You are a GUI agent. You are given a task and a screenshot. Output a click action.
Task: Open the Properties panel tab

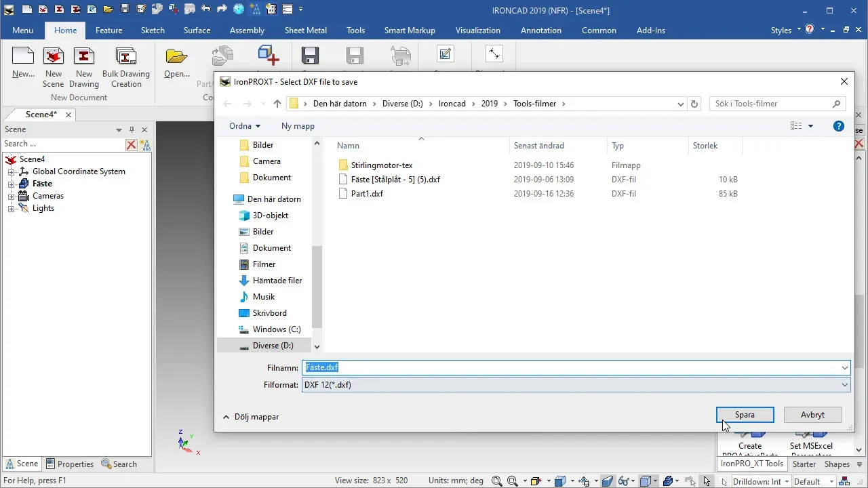(70, 464)
